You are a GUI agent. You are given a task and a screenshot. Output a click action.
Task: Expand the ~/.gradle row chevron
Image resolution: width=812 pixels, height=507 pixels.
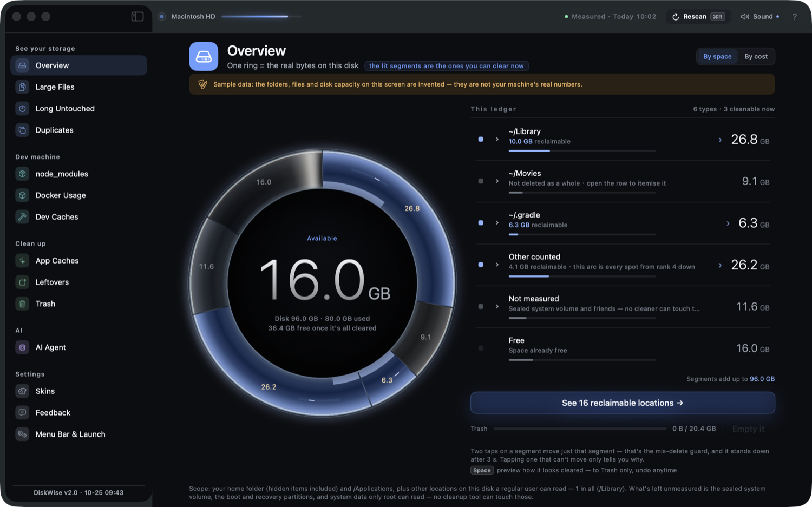pos(497,223)
